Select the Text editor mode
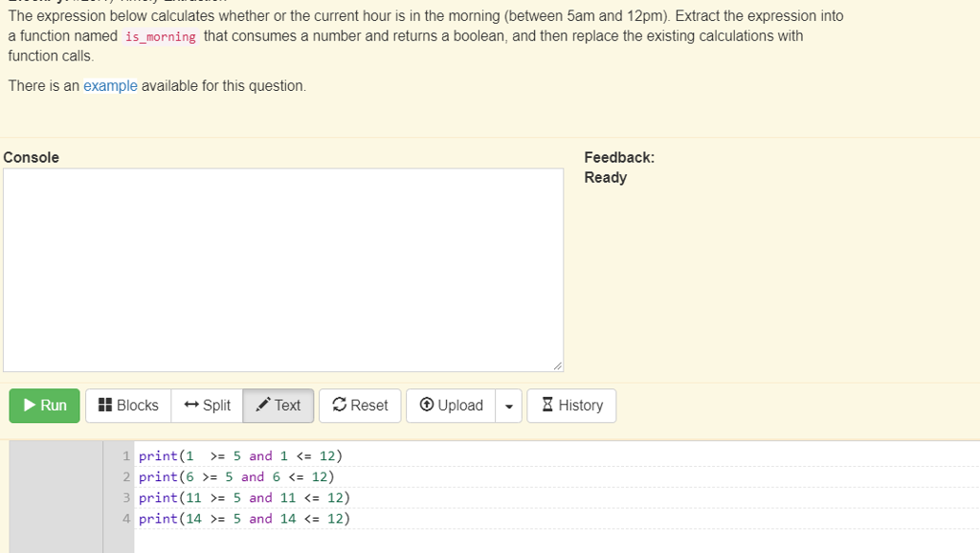The height and width of the screenshot is (553, 980). click(278, 406)
